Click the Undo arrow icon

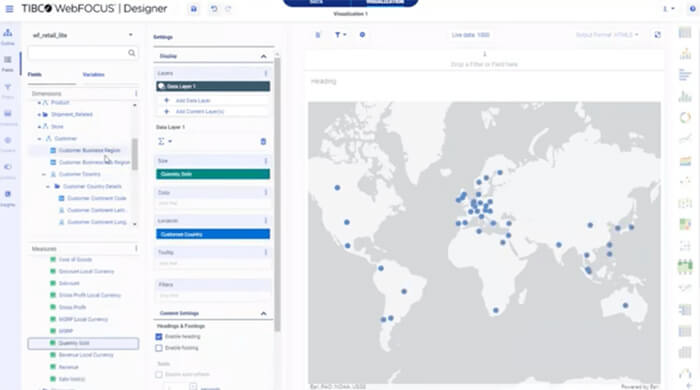pyautogui.click(x=214, y=9)
